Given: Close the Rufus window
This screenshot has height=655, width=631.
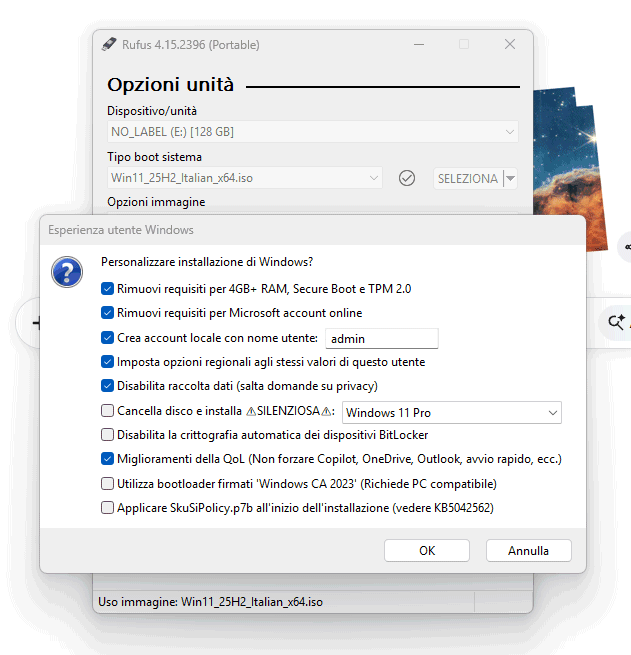Looking at the screenshot, I should pos(509,44).
